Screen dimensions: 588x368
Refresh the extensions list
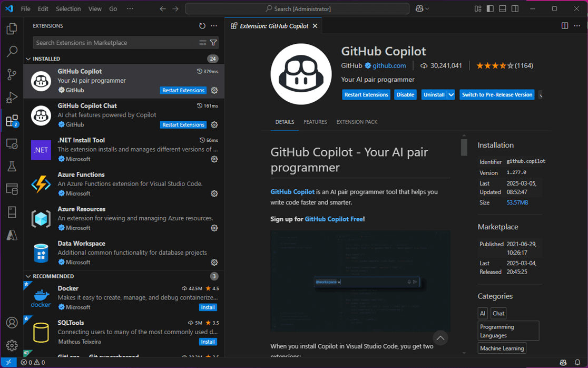pyautogui.click(x=202, y=26)
